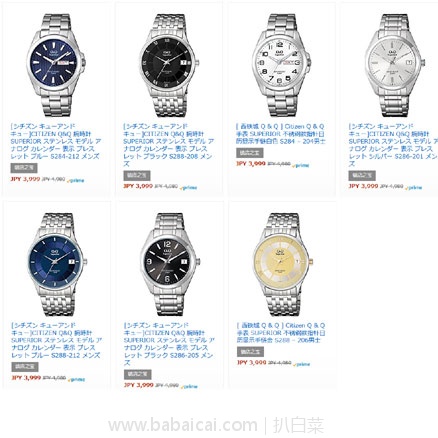438x438 pixels.
Task: Open the blue dial S284-212 watch image
Action: (x=56, y=65)
